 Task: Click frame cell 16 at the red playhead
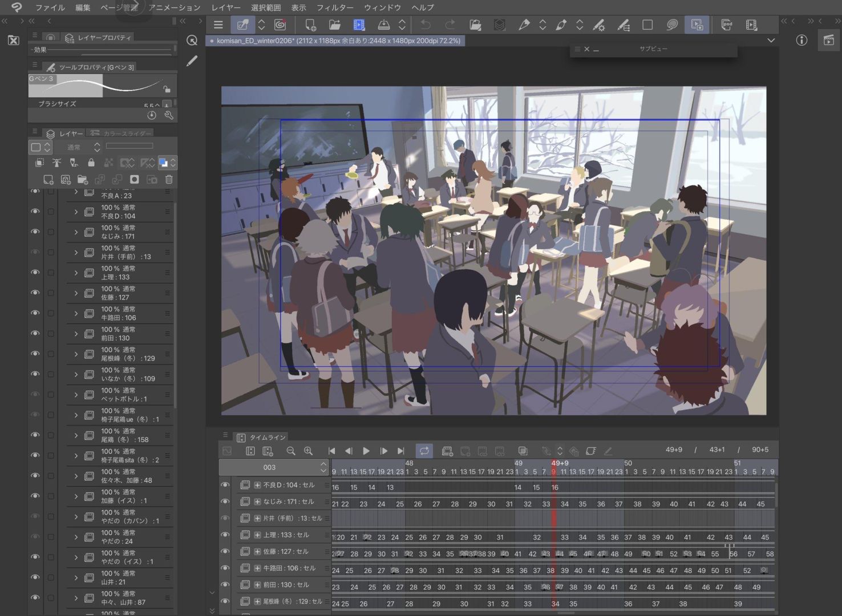coord(554,487)
